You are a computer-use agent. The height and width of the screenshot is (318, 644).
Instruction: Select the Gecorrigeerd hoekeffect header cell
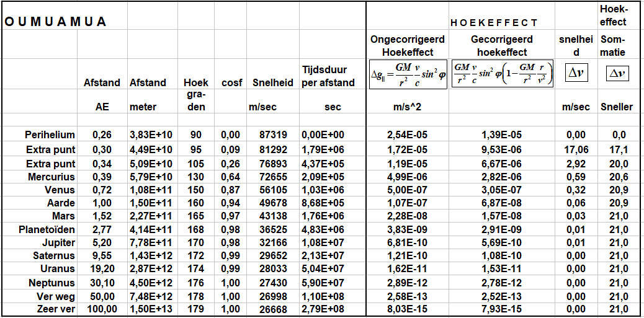tap(503, 46)
